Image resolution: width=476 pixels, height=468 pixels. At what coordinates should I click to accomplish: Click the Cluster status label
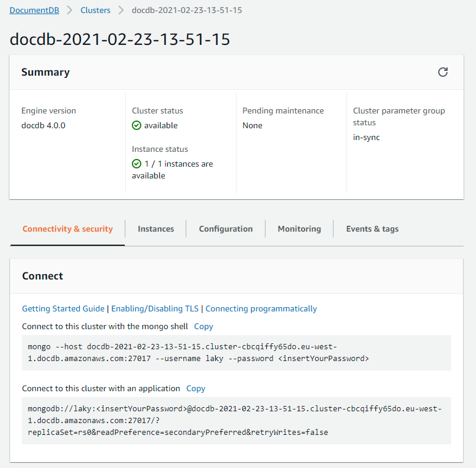tap(157, 110)
